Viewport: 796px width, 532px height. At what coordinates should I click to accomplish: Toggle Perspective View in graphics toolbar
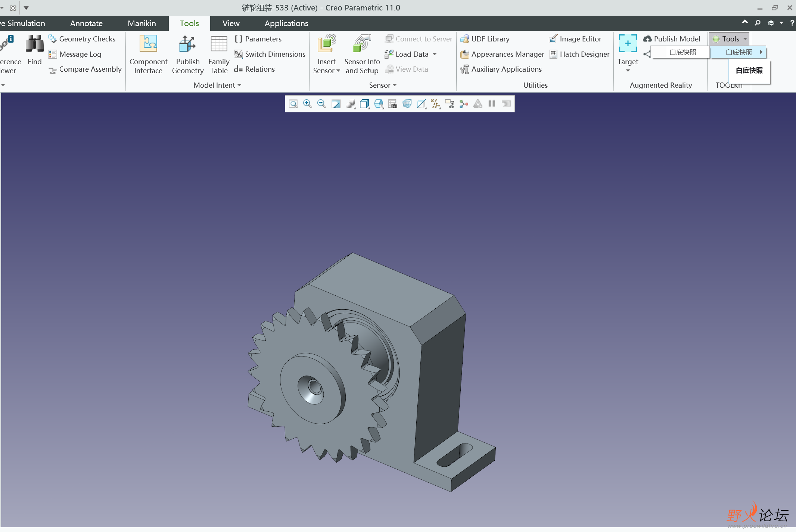[x=407, y=104]
